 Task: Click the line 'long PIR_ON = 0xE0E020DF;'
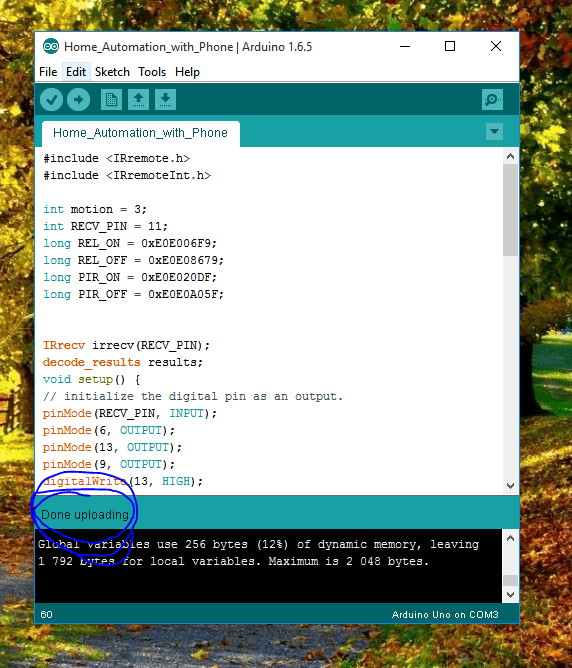(x=130, y=277)
